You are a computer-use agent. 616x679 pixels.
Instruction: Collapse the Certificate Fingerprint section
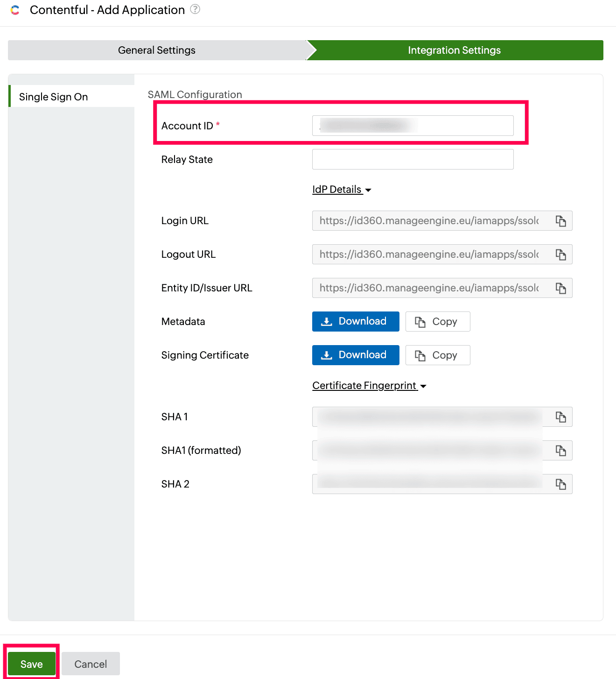coord(369,386)
